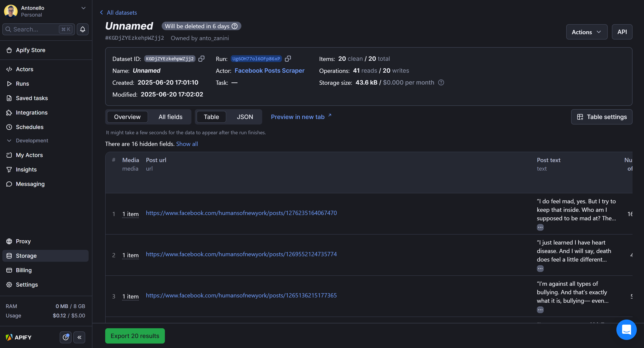The height and width of the screenshot is (348, 644).
Task: Click the help icon next to APIFY logo
Action: pos(65,337)
